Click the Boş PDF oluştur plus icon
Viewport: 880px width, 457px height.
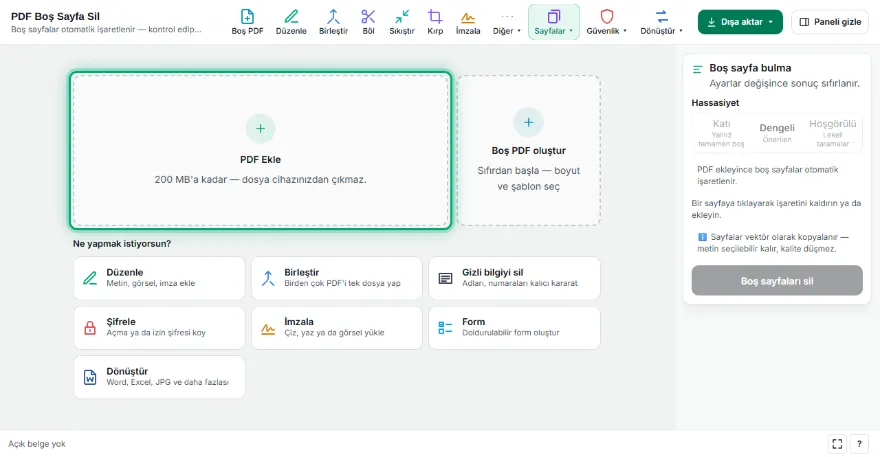[528, 122]
